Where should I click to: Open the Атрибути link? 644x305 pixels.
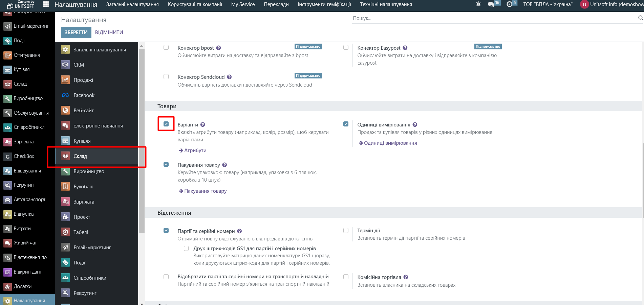click(195, 150)
